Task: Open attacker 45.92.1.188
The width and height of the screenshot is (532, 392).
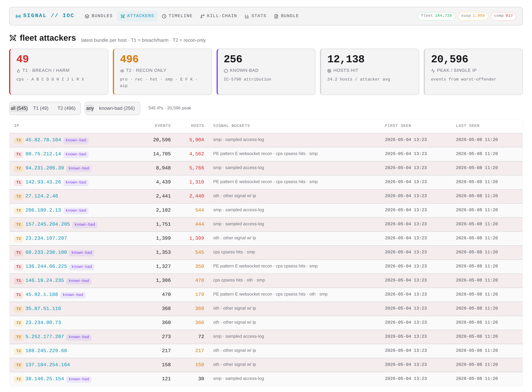Action: 42,294
